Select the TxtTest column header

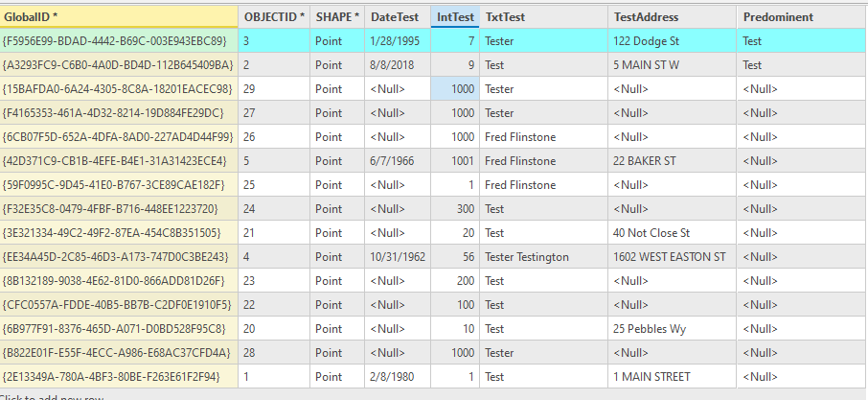click(x=542, y=17)
